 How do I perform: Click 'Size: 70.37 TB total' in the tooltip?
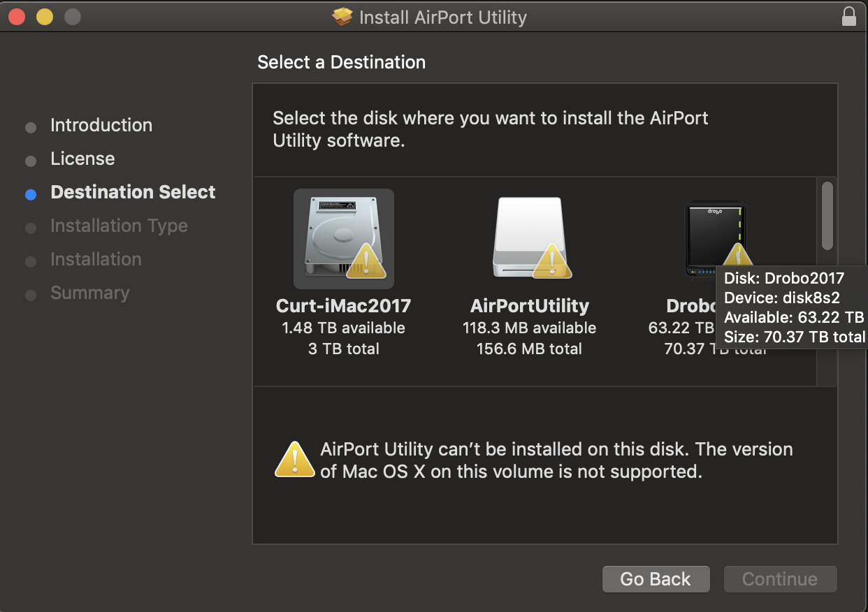[795, 337]
